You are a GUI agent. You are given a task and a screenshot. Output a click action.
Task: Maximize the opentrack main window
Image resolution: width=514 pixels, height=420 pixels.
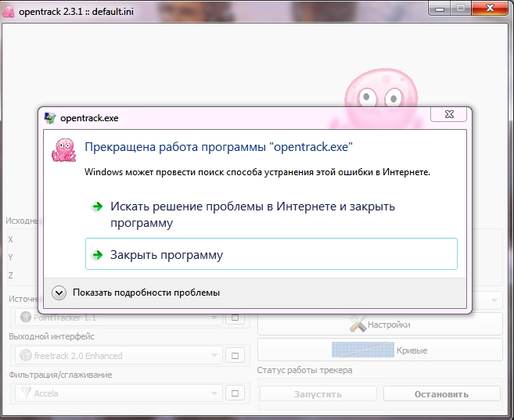[x=461, y=8]
